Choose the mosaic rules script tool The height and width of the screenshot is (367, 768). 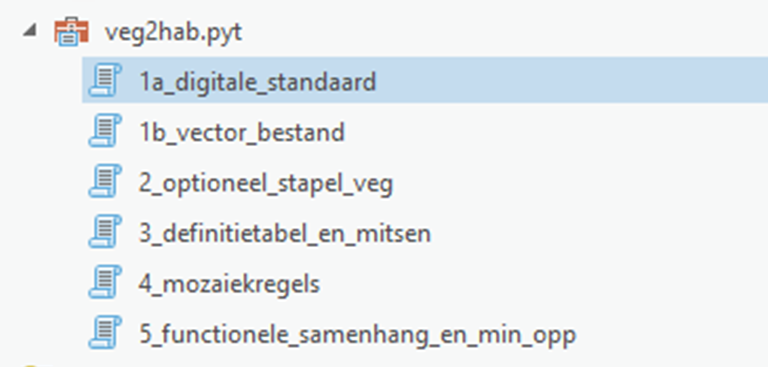[229, 284]
